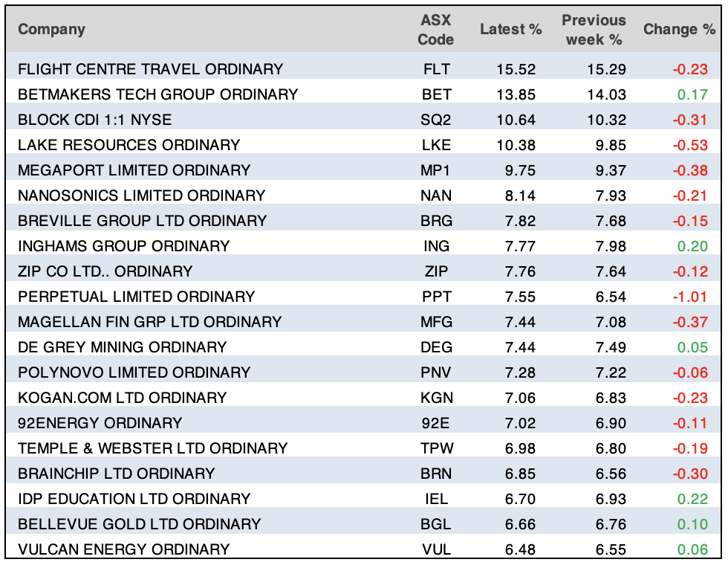This screenshot has height=568, width=728.
Task: Click Nanosonics Limited Ordinary row name
Action: (x=141, y=196)
